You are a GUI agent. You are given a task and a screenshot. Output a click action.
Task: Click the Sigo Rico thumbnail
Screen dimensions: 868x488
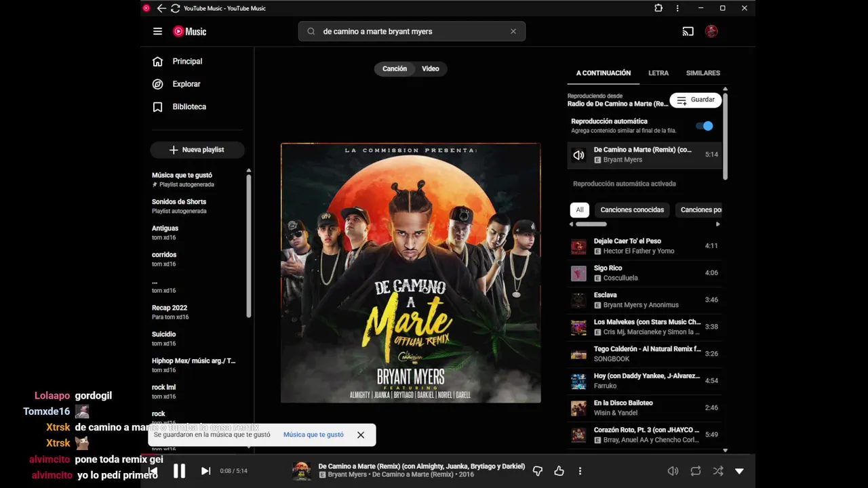pos(578,273)
